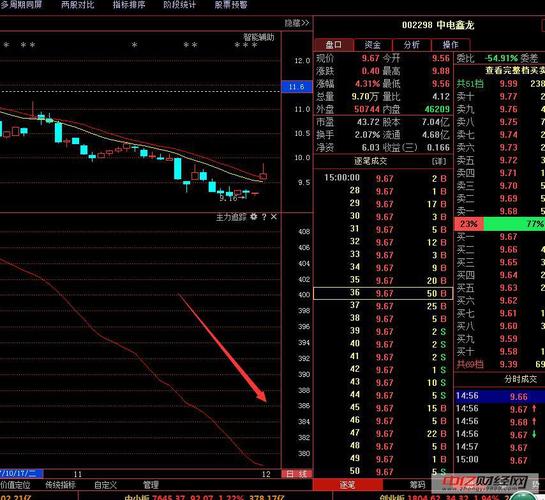
Task: Collapse the side panel with 隐藏>>
Action: point(297,23)
